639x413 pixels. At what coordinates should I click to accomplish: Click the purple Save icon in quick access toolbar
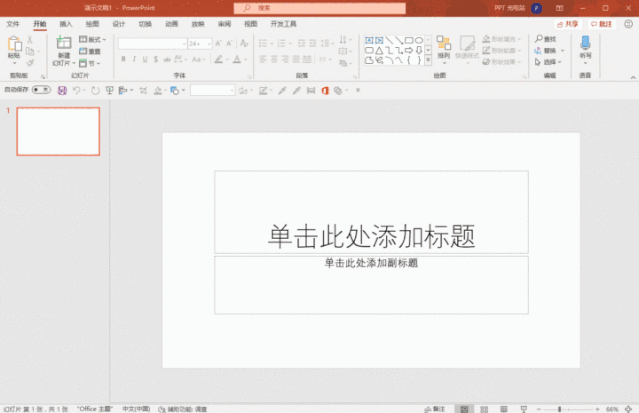click(62, 90)
